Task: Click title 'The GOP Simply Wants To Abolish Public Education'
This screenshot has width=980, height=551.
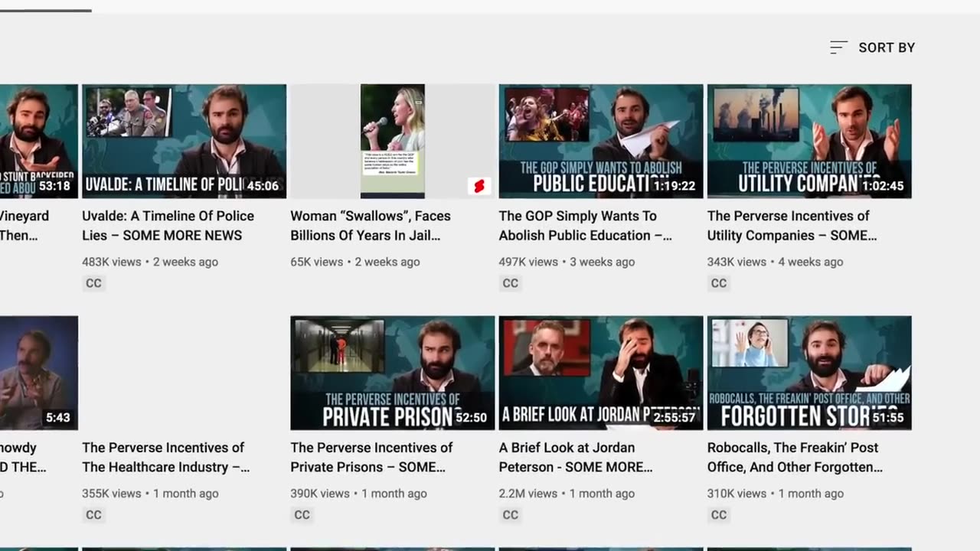Action: [x=586, y=226]
